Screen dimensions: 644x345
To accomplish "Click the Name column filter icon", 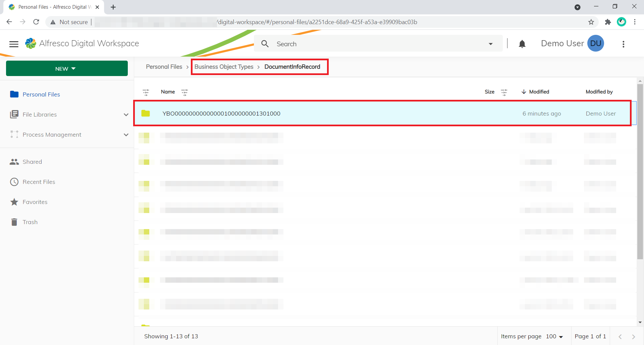I will [x=184, y=92].
